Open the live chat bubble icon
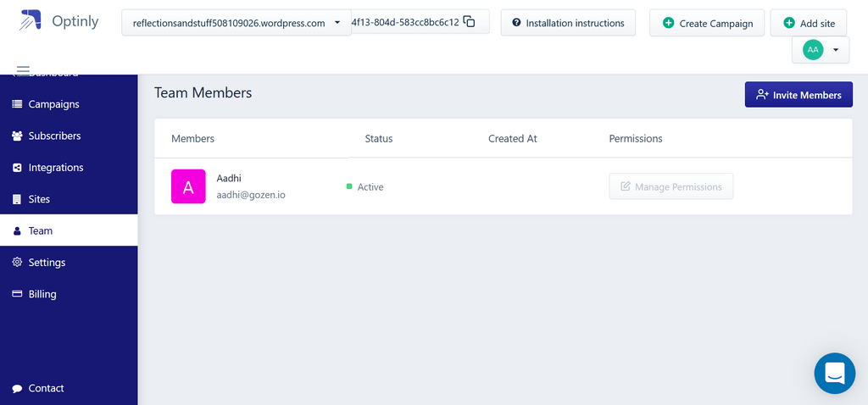Image resolution: width=868 pixels, height=405 pixels. pos(834,374)
